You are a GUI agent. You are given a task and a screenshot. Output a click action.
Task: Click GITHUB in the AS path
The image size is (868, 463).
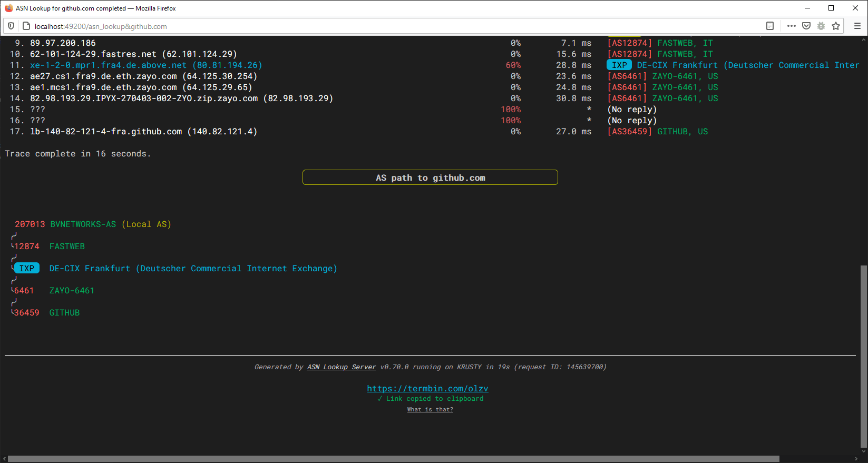(x=64, y=313)
